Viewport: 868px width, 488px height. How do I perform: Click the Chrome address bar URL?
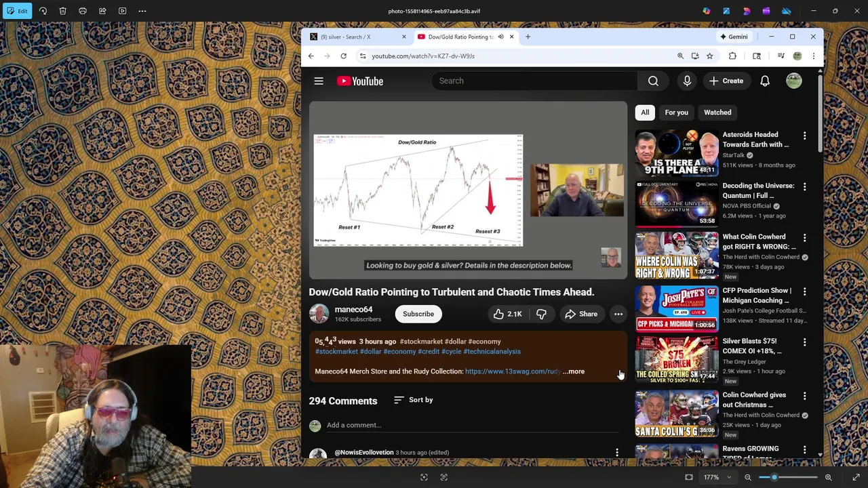point(423,56)
